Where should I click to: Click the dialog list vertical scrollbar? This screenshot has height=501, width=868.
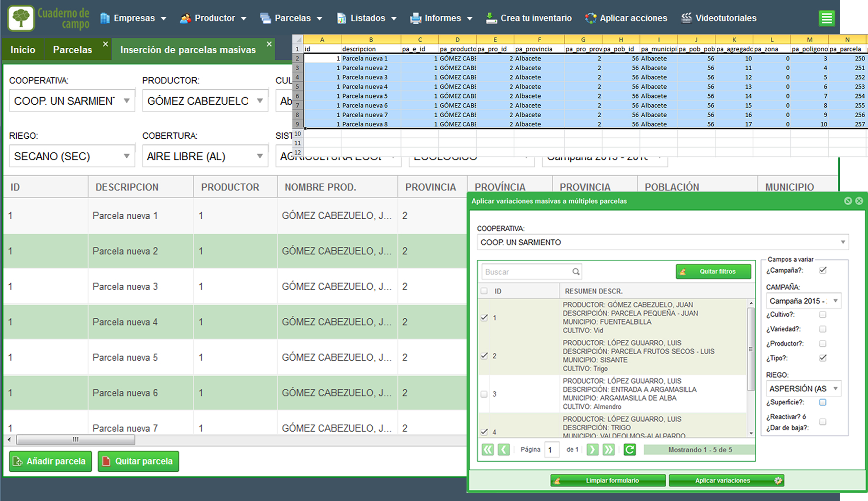point(751,349)
